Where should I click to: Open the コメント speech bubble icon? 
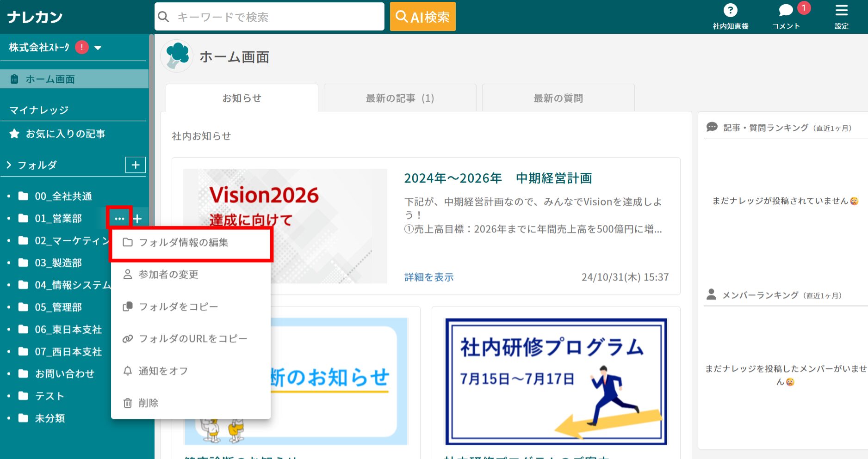(786, 10)
